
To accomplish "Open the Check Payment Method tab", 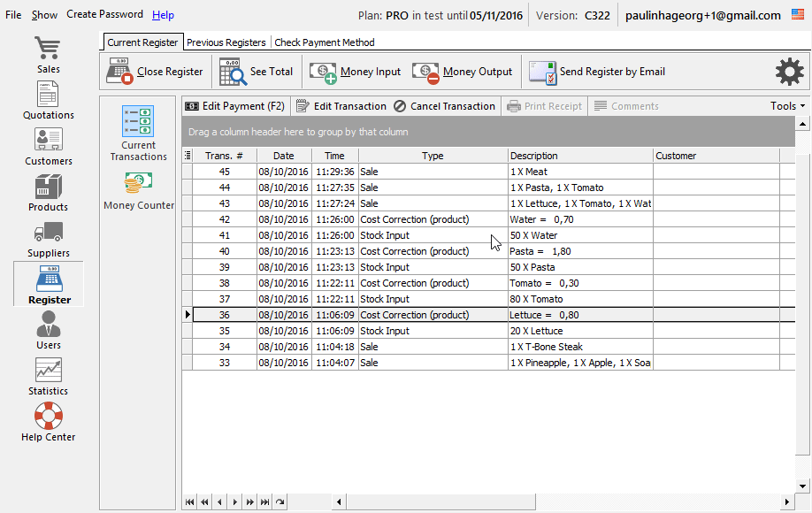I will tap(325, 42).
